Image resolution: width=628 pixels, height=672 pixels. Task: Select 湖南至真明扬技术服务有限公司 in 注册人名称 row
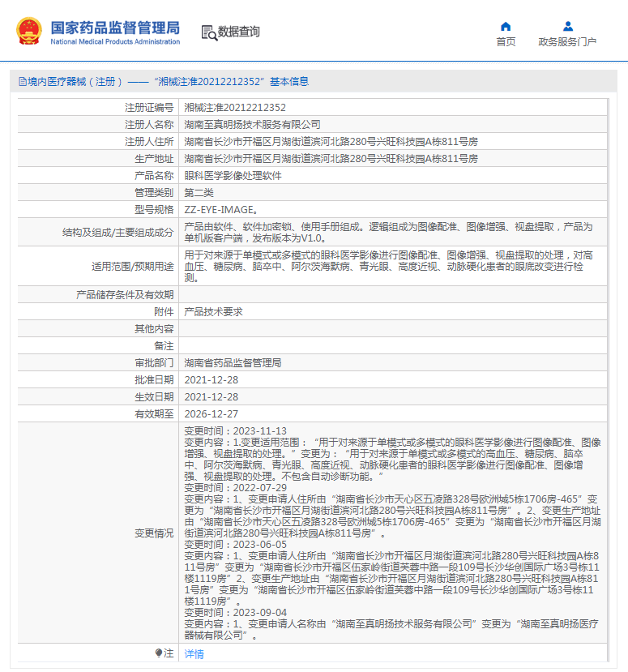coord(252,125)
